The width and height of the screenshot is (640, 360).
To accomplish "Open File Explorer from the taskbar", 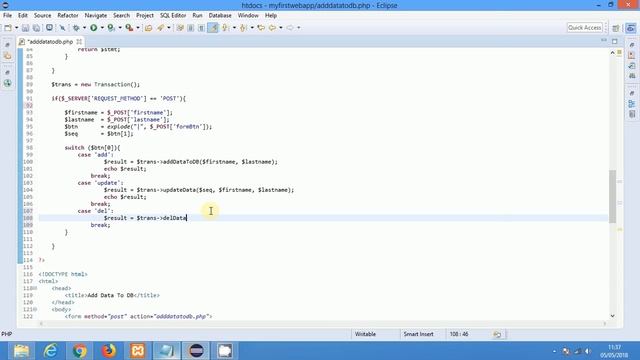I will click(x=21, y=351).
